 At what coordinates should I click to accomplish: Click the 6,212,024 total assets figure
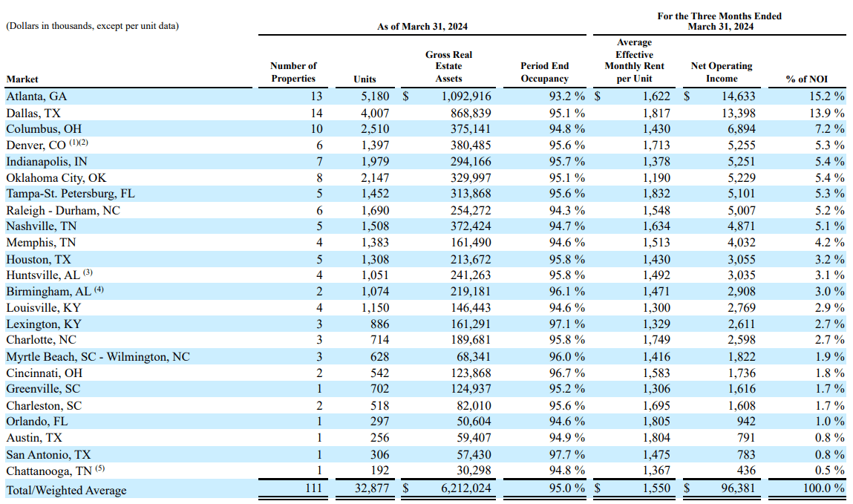[466, 489]
